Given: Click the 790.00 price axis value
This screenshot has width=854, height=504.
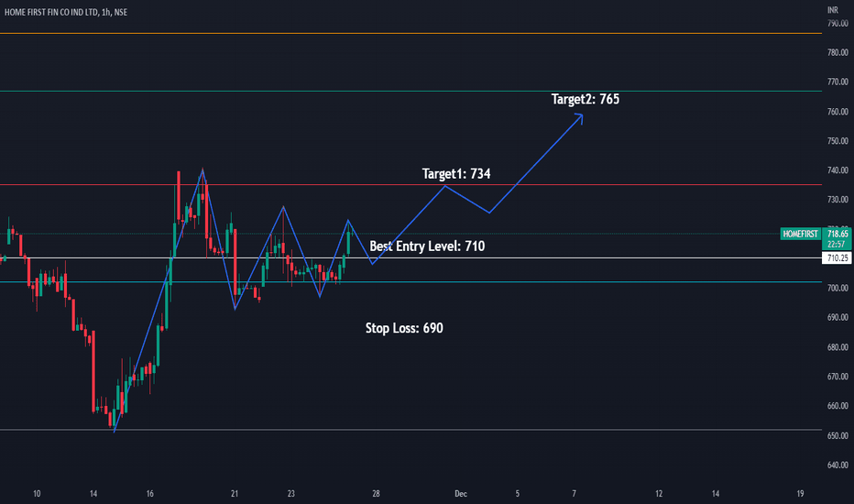Looking at the screenshot, I should coord(838,24).
